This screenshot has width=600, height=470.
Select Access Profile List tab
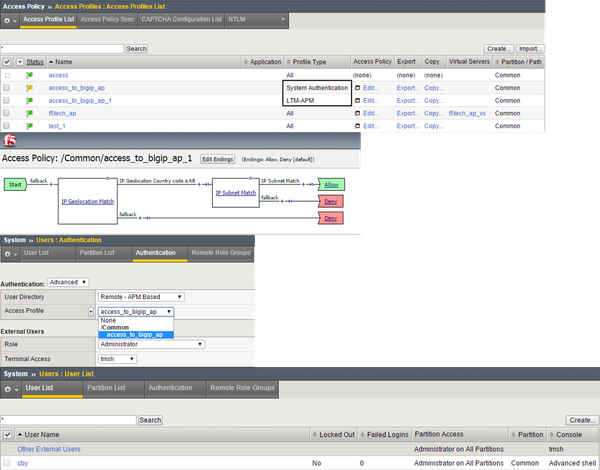(49, 19)
